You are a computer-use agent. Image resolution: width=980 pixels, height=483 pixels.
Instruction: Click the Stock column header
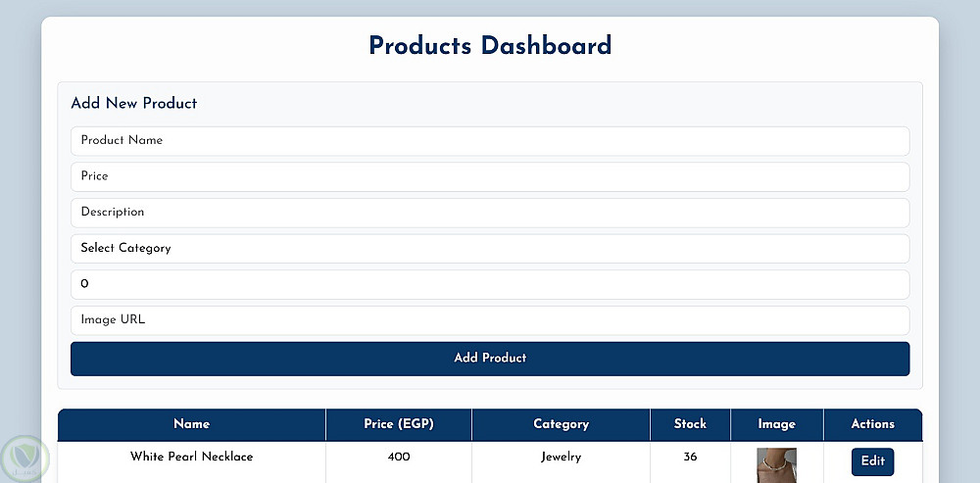tap(690, 424)
